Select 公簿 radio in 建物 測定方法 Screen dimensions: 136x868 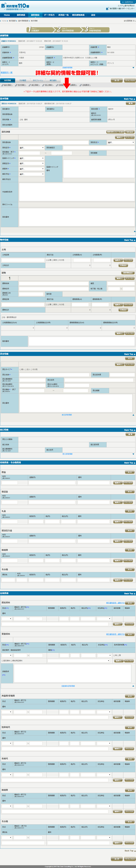tap(47, 304)
